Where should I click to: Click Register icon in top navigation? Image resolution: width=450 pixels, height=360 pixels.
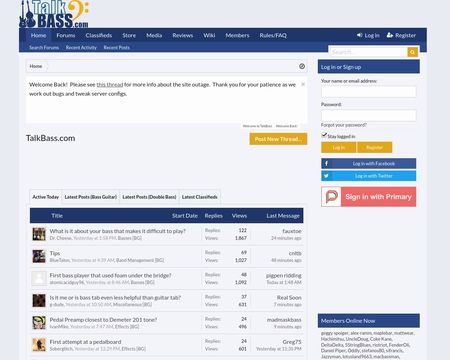click(x=390, y=35)
